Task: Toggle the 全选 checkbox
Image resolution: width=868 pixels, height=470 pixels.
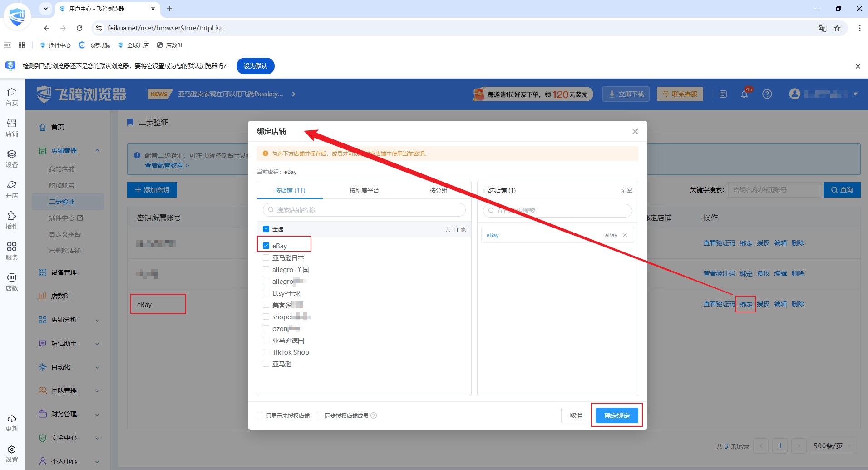Action: (x=266, y=229)
